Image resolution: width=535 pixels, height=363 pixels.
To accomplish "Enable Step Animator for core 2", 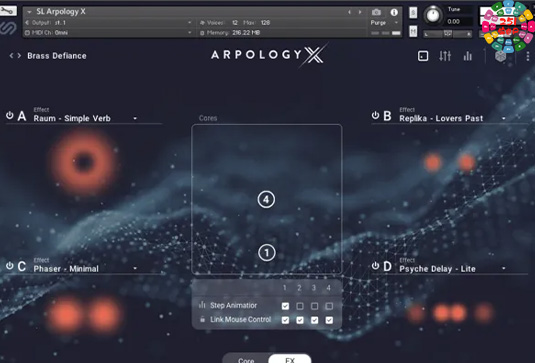I will click(x=300, y=306).
